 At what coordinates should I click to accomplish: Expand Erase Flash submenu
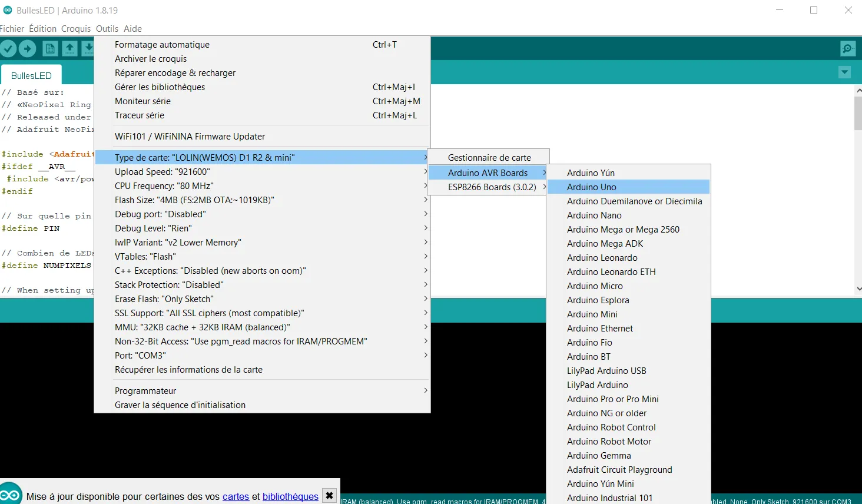coord(262,299)
